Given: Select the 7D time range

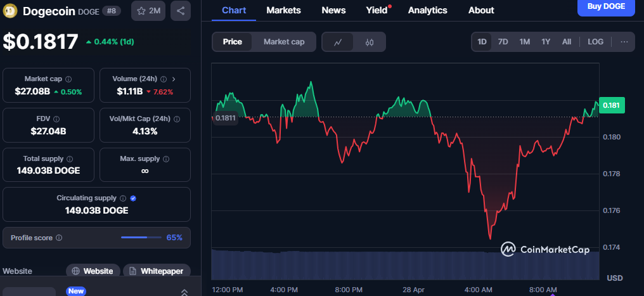Looking at the screenshot, I should tap(503, 42).
